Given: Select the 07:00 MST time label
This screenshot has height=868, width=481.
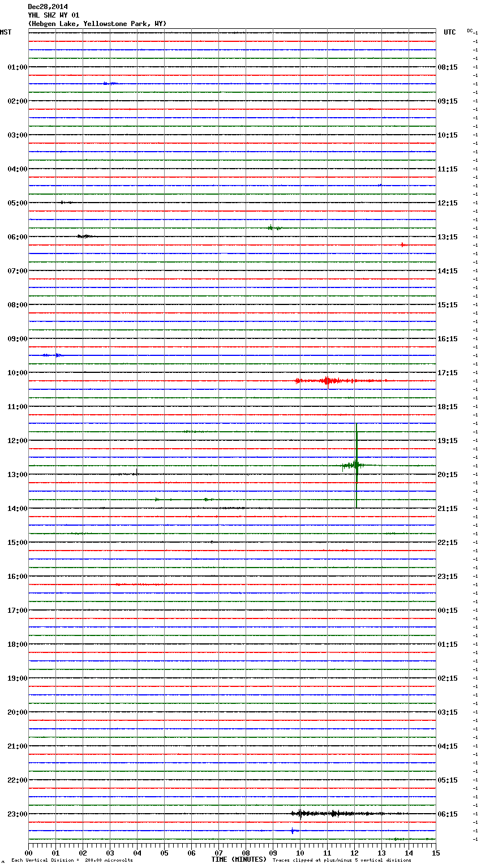Looking at the screenshot, I should pos(17,271).
